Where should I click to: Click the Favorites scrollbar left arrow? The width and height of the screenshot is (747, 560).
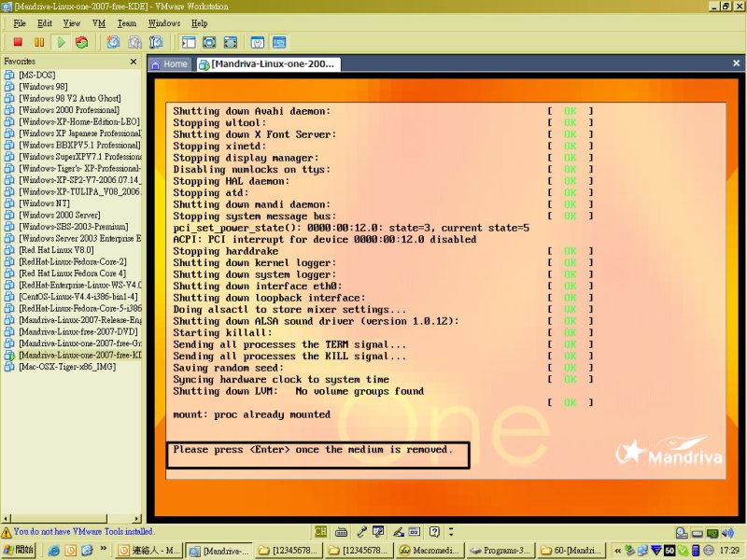coord(6,518)
